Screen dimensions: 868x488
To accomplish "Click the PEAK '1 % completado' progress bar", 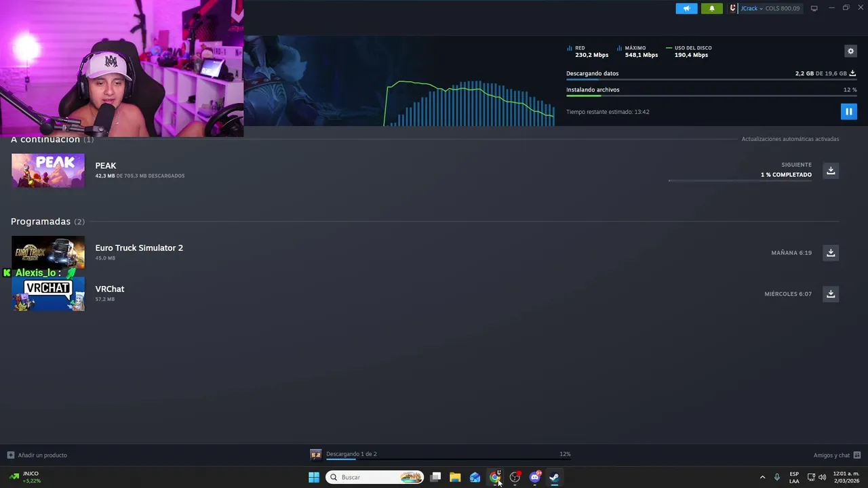I will coord(740,181).
